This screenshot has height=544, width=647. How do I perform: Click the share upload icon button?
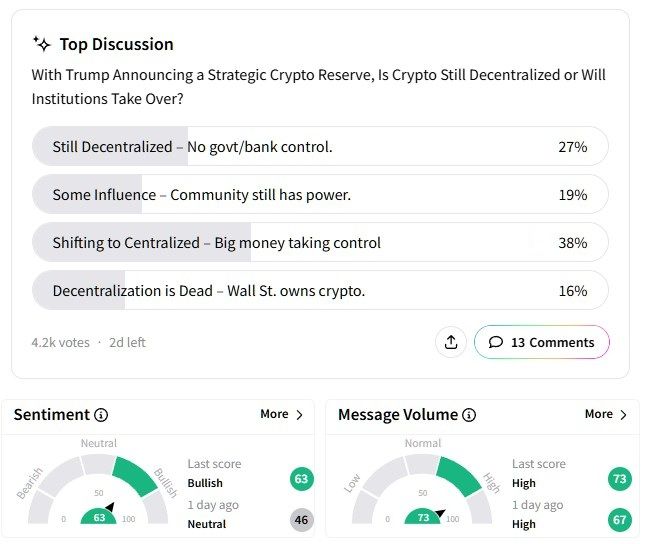tap(451, 342)
